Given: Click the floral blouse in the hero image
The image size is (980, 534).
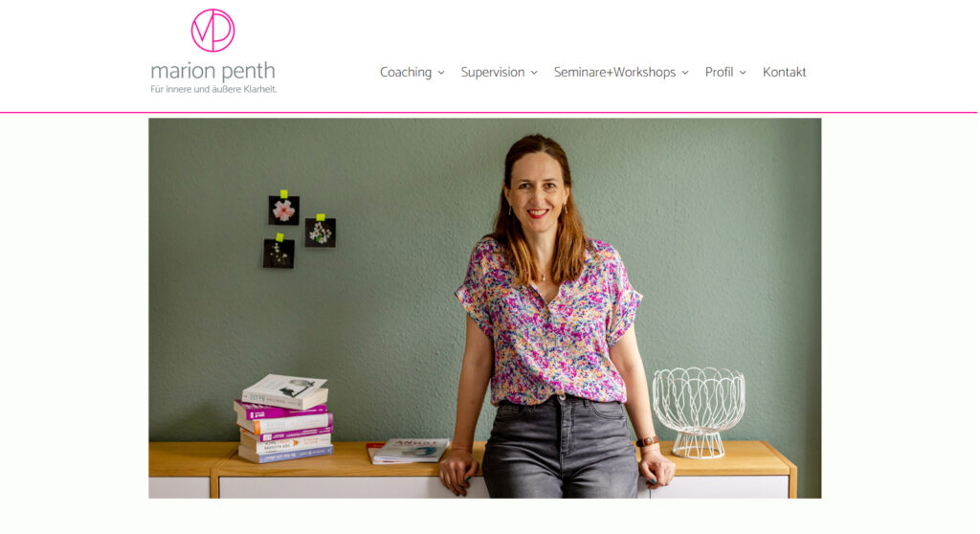Looking at the screenshot, I should [x=548, y=322].
